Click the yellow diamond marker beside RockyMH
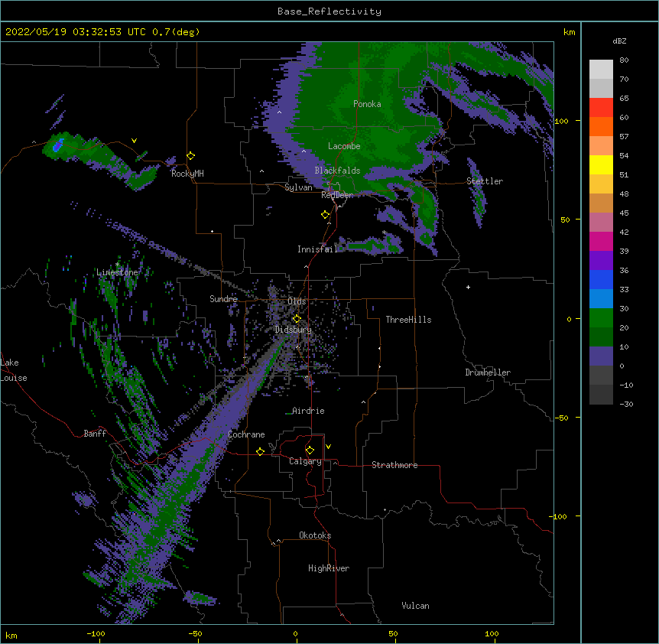Image resolution: width=659 pixels, height=644 pixels. 191,156
